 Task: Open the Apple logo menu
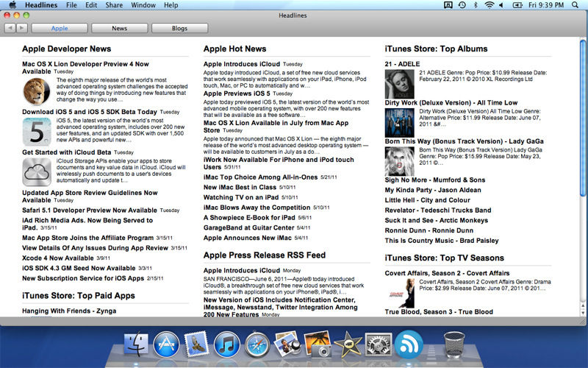tap(12, 5)
